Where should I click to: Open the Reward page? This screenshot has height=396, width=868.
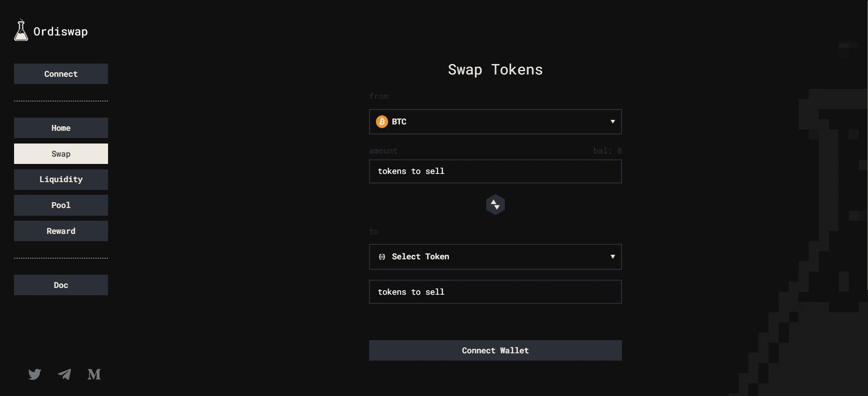tap(61, 231)
